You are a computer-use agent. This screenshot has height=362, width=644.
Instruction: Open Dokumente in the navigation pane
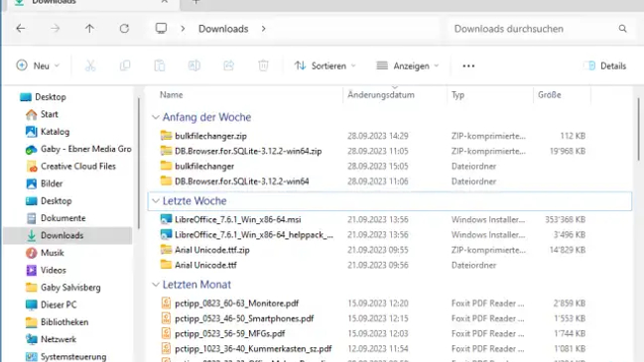pyautogui.click(x=56, y=218)
